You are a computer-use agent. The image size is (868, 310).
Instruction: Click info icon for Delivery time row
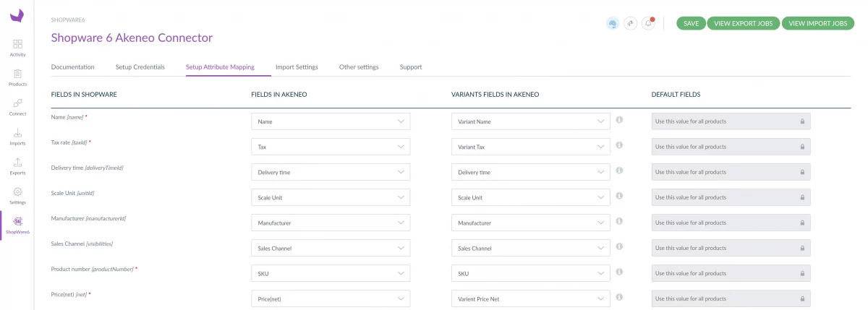point(620,171)
